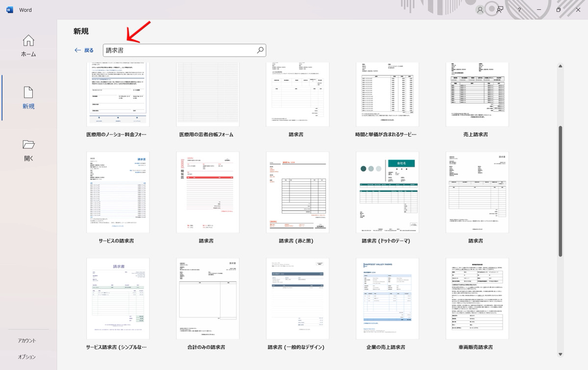The image size is (588, 370).
Task: Open the アカウント menu item
Action: click(x=27, y=341)
